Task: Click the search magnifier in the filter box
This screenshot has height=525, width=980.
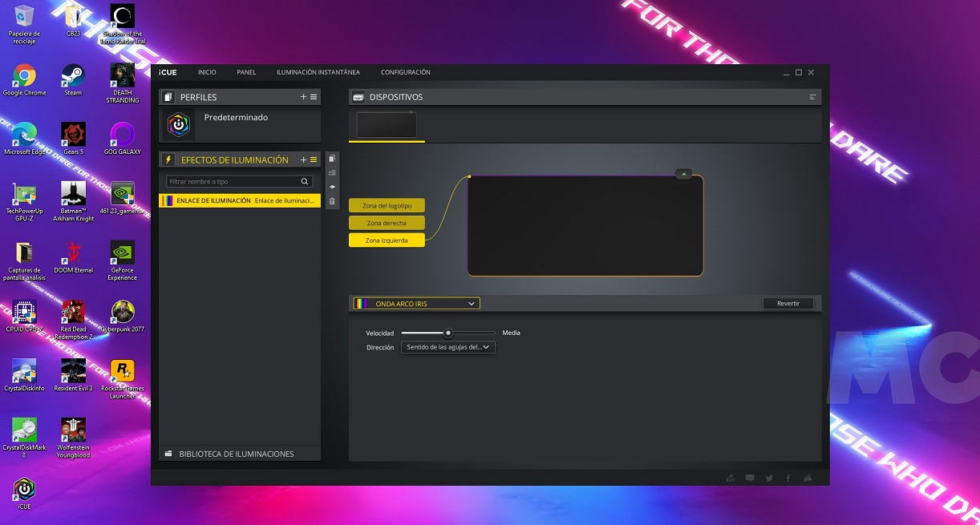Action: [x=305, y=182]
